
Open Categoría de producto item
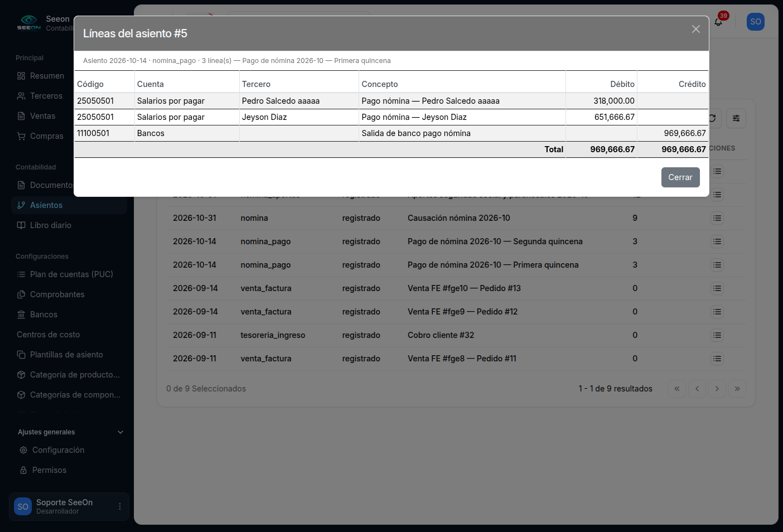tap(69, 375)
